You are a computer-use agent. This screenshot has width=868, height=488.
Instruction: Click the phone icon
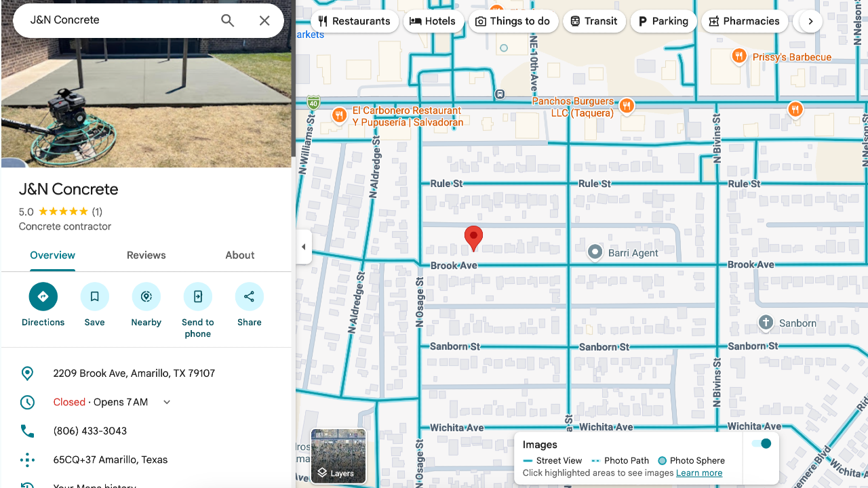coord(27,431)
